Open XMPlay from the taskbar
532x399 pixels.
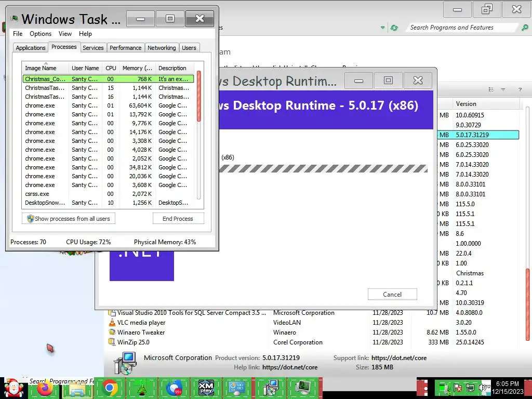[x=206, y=388]
